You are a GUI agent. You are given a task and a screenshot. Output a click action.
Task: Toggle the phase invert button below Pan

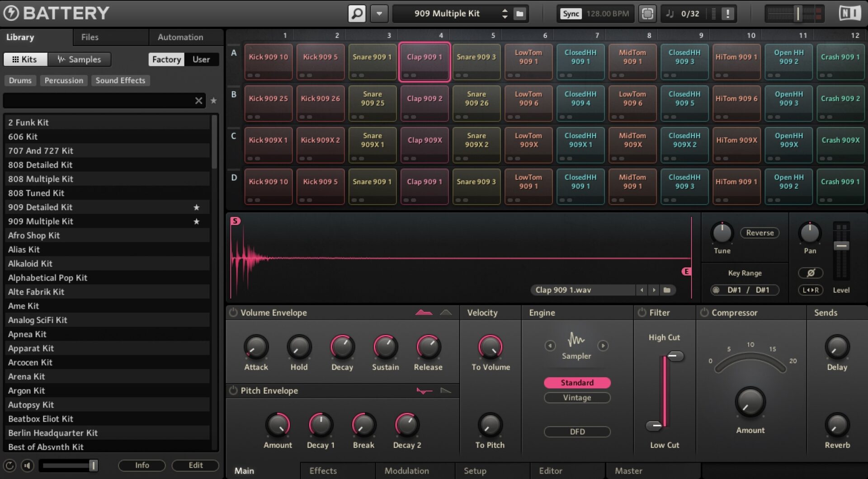(811, 272)
